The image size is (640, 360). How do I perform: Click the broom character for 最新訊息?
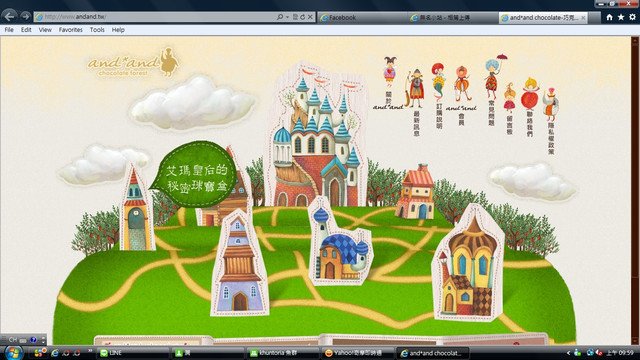414,89
